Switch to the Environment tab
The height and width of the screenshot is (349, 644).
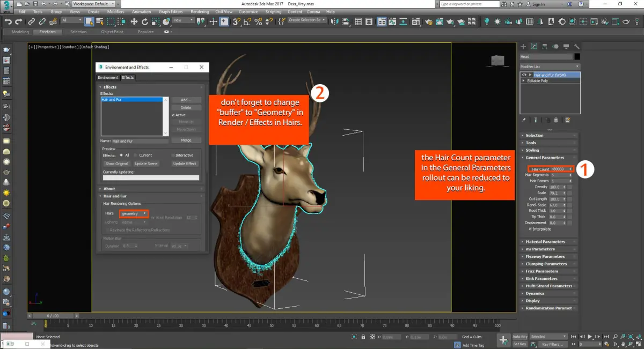point(108,78)
